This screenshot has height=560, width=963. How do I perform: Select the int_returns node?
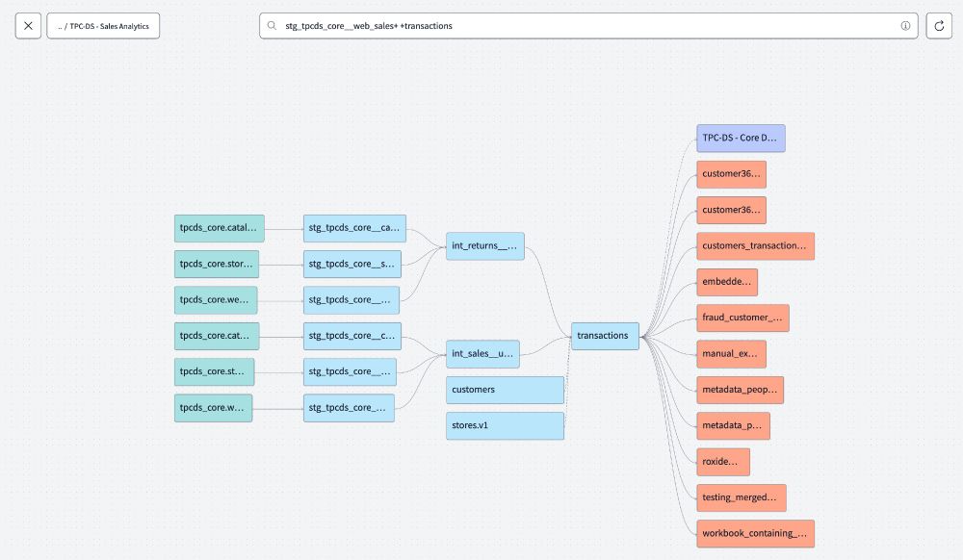484,245
